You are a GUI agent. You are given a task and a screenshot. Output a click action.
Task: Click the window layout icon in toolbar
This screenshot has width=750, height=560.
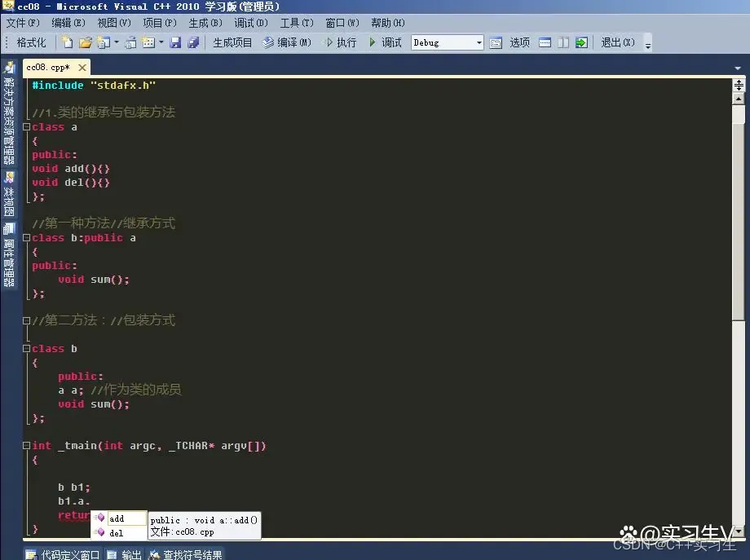(148, 42)
